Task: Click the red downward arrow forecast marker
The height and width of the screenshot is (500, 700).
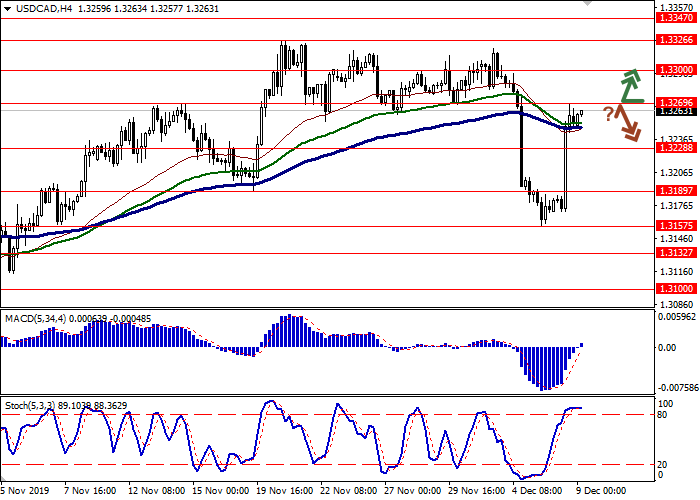Action: click(628, 123)
